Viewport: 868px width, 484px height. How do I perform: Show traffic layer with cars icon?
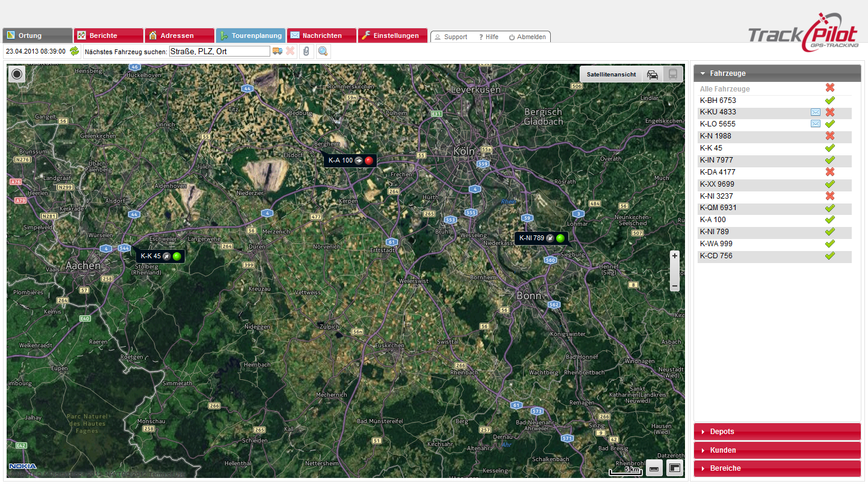pos(653,75)
